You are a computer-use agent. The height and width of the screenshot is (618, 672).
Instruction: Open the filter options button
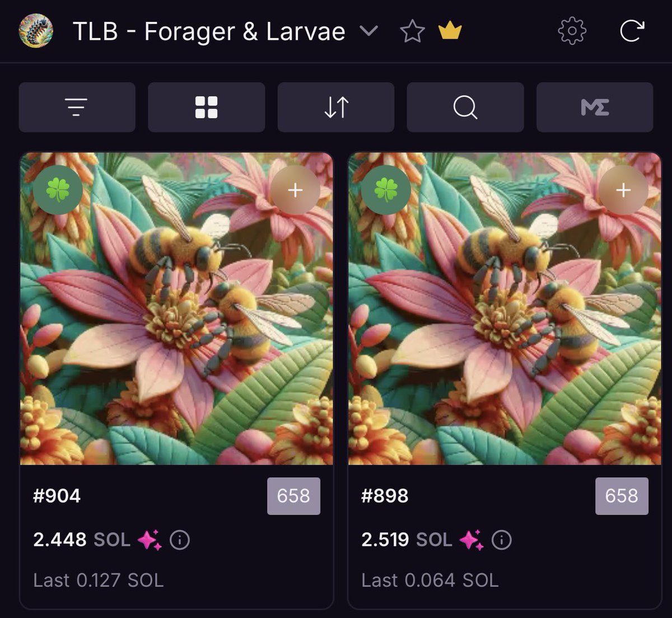pyautogui.click(x=77, y=107)
